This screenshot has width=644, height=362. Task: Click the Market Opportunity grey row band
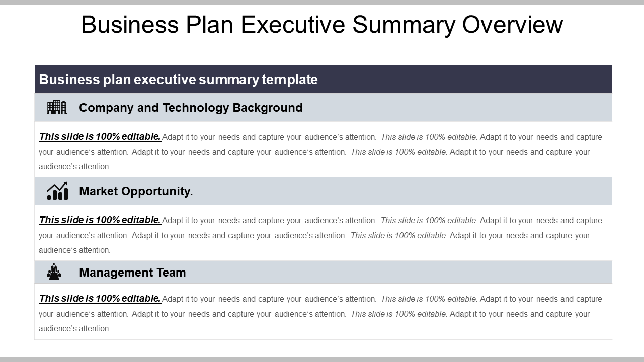[323, 191]
